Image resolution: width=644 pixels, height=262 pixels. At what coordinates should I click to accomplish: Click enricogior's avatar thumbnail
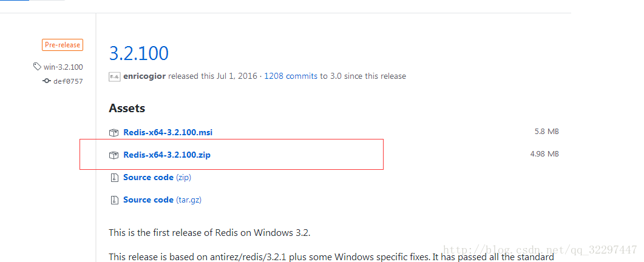point(115,76)
